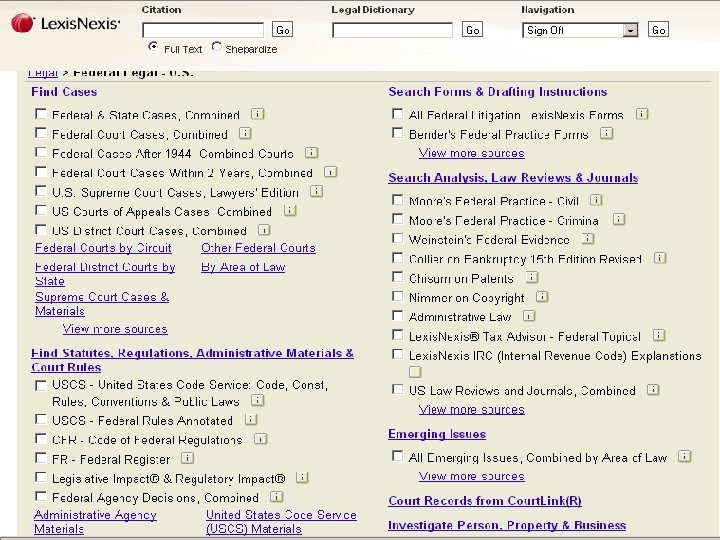Click View more sources under Find Cases
The image size is (720, 540).
click(115, 329)
